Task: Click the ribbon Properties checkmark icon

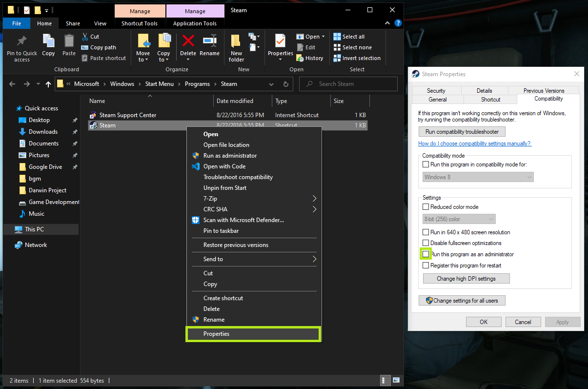Action: coord(280,41)
